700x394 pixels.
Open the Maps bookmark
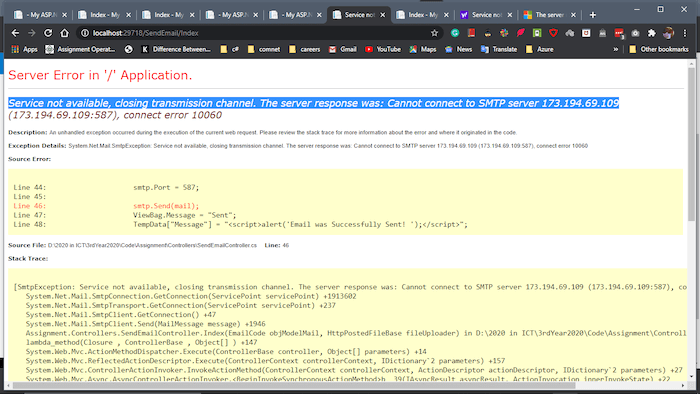[423, 49]
